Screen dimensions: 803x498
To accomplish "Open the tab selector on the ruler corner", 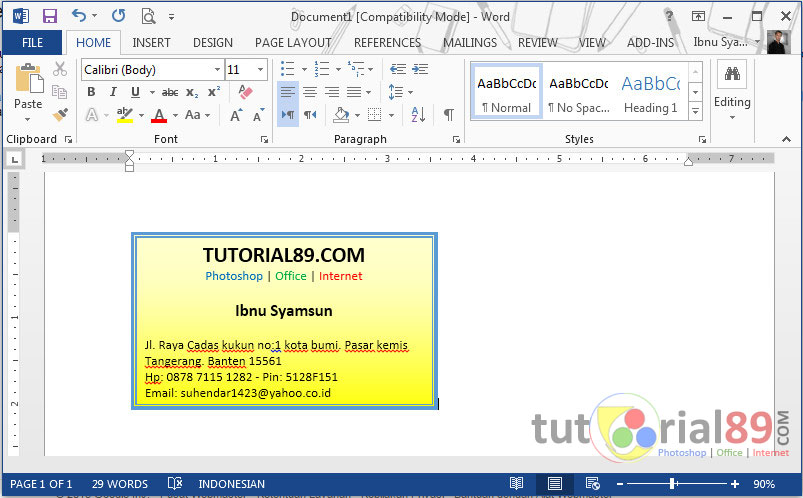I will [15, 160].
